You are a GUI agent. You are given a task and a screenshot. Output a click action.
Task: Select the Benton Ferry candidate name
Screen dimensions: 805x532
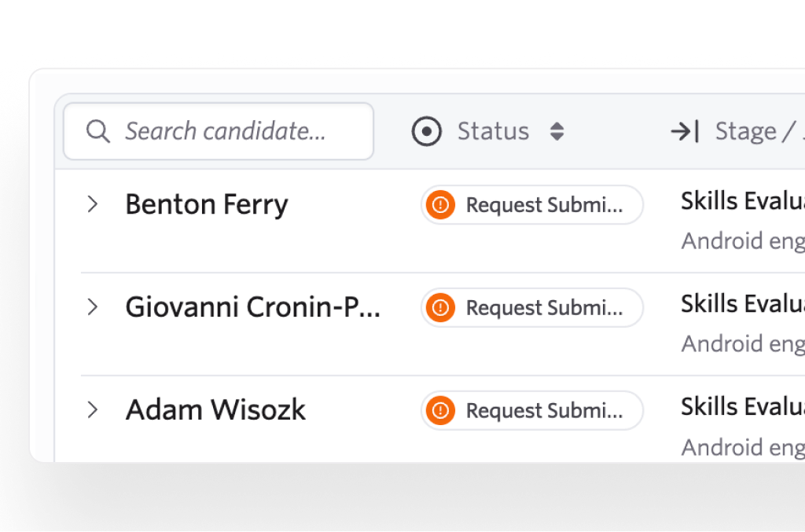click(207, 204)
